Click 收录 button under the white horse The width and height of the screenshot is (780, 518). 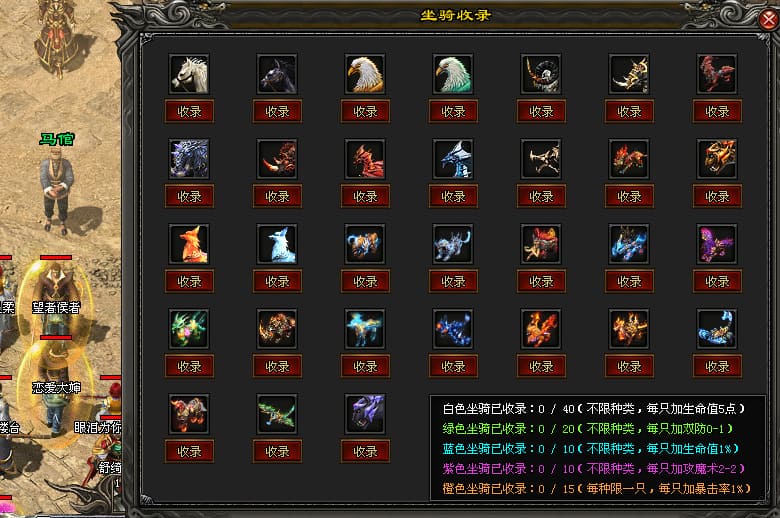coord(190,111)
